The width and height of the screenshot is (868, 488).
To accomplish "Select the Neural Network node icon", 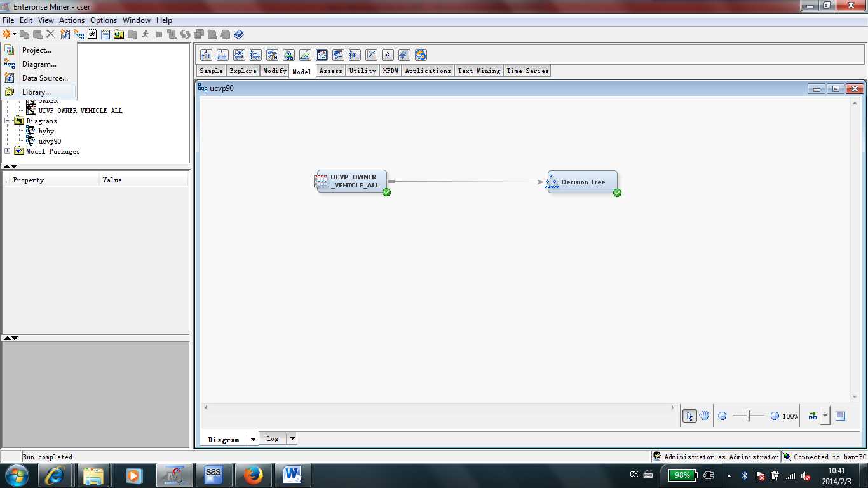I will (x=355, y=55).
